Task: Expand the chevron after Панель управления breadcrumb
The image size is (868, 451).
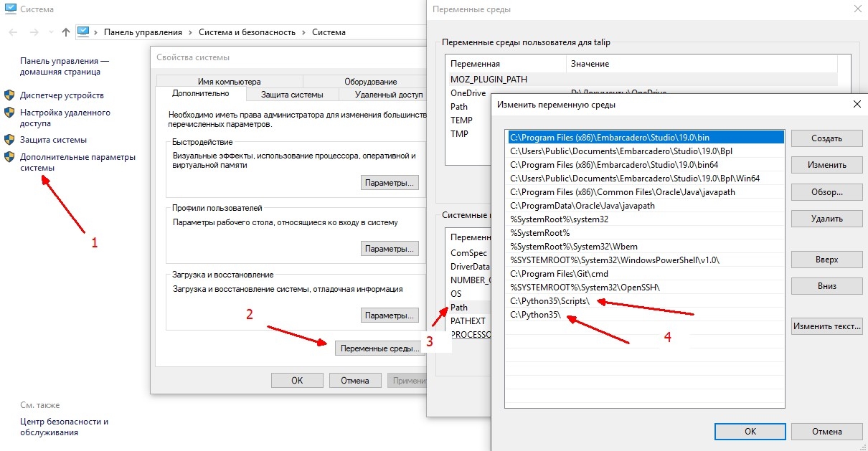Action: click(x=189, y=32)
